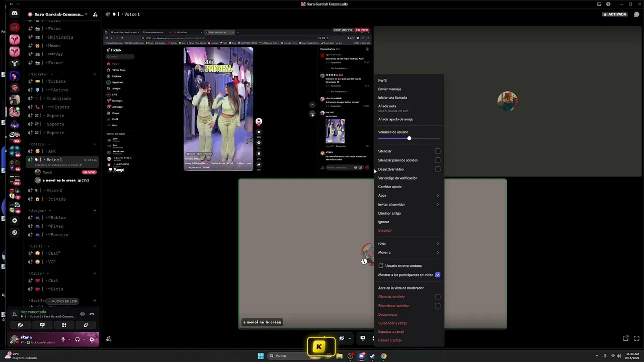Join the Voice 2 channel
This screenshot has height=362, width=644.
click(x=54, y=191)
